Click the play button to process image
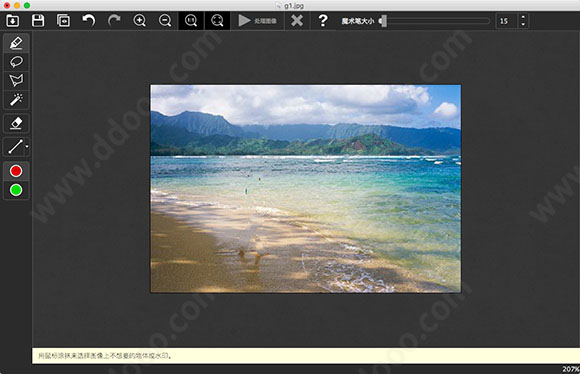The width and height of the screenshot is (580, 374). pyautogui.click(x=257, y=21)
